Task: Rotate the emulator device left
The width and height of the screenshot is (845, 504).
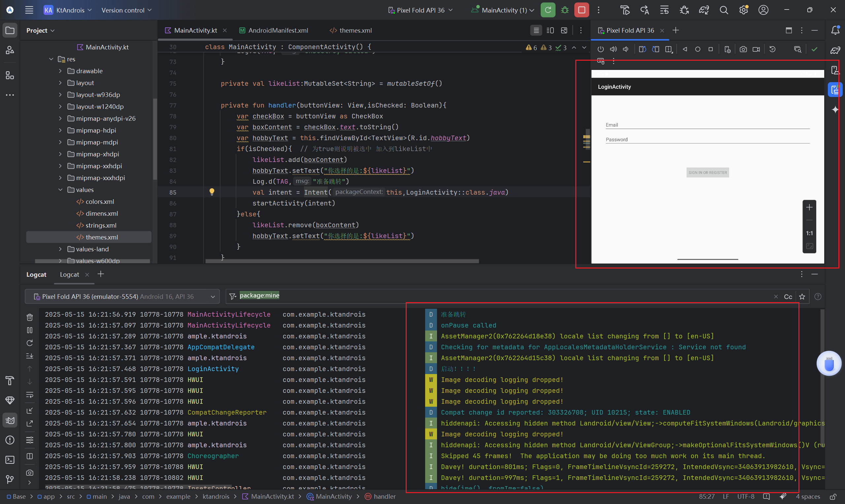Action: (x=642, y=49)
